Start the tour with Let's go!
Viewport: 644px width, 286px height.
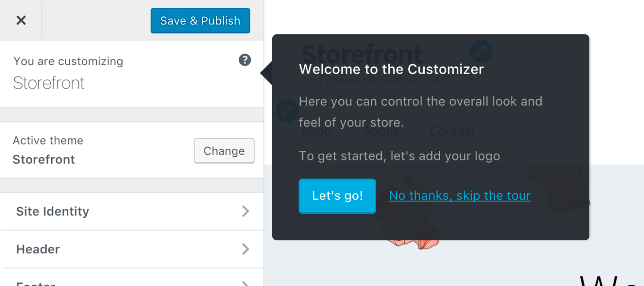coord(337,196)
